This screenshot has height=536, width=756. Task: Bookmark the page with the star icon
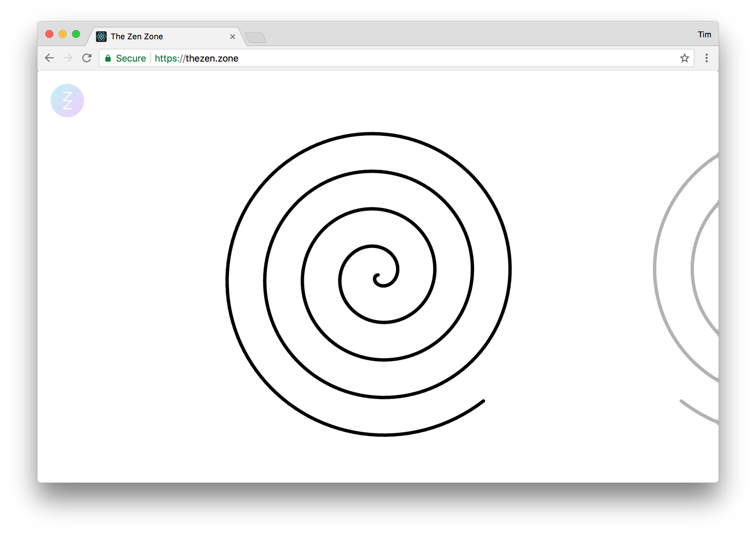684,58
